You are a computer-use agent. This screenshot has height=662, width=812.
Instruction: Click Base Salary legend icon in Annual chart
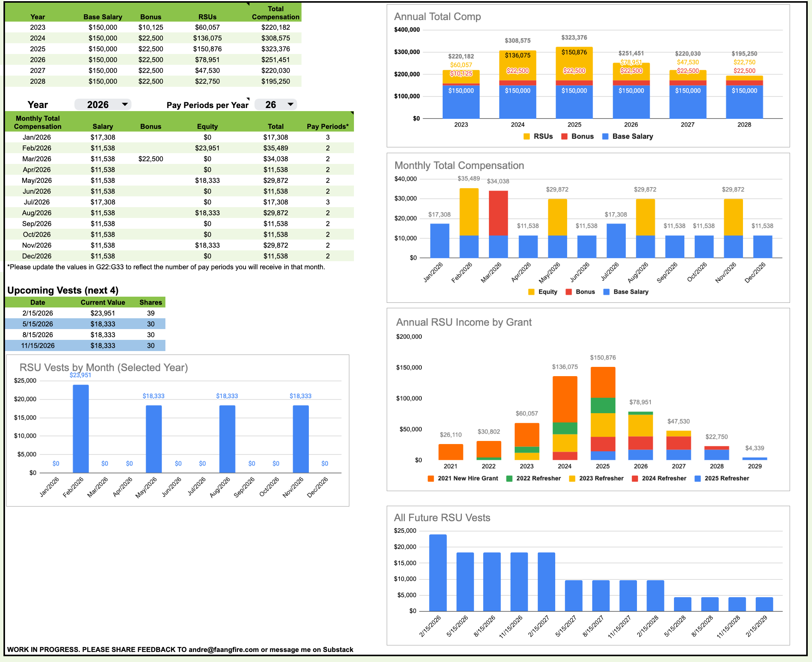605,137
